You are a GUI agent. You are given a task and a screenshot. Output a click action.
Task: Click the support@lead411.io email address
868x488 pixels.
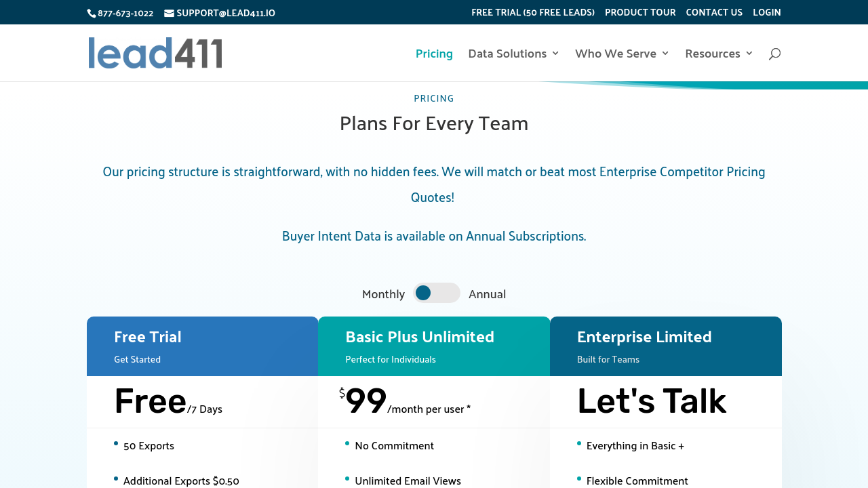tap(226, 13)
